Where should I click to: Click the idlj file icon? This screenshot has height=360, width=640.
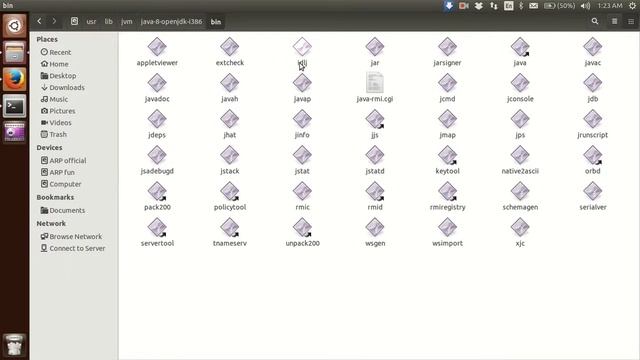click(x=302, y=47)
